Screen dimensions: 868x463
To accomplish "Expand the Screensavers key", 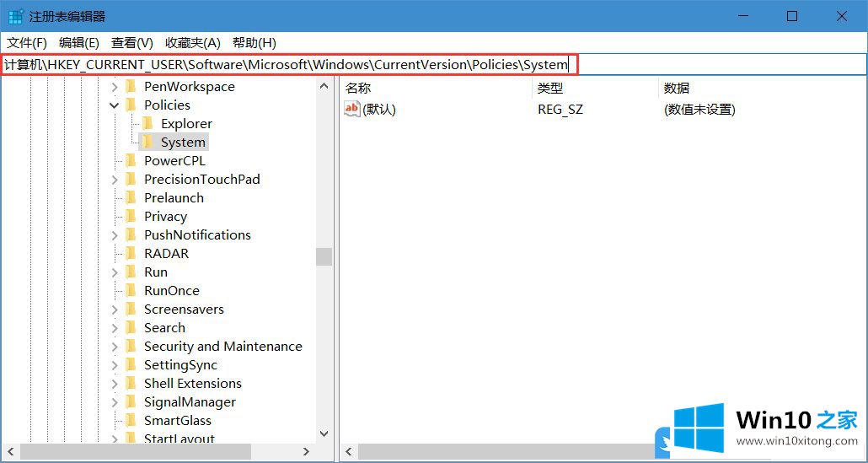I will pyautogui.click(x=115, y=310).
